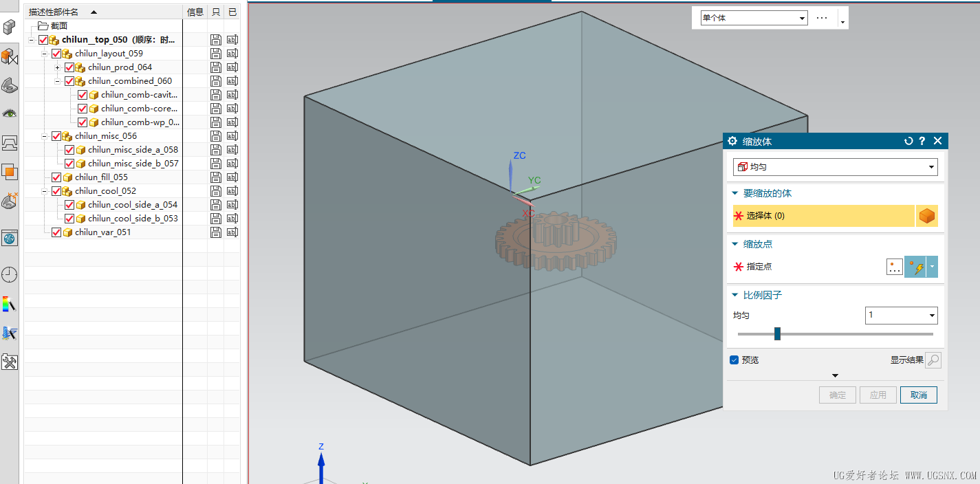
Task: Toggle chilun_prod_064 checkbox
Action: pos(69,67)
